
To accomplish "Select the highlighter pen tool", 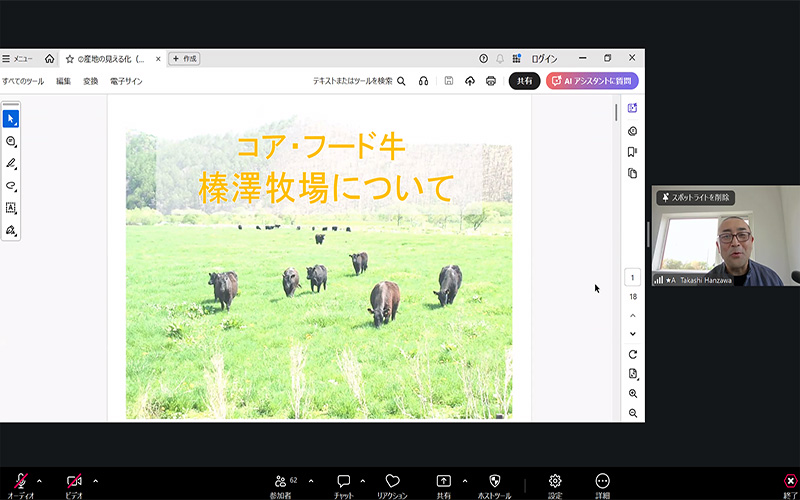I will 11,163.
